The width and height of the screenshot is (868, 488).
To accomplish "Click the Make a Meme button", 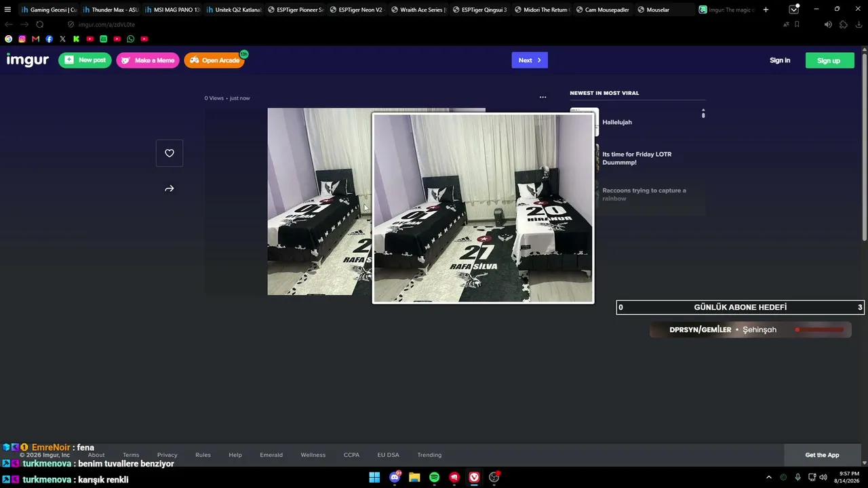I will click(148, 60).
